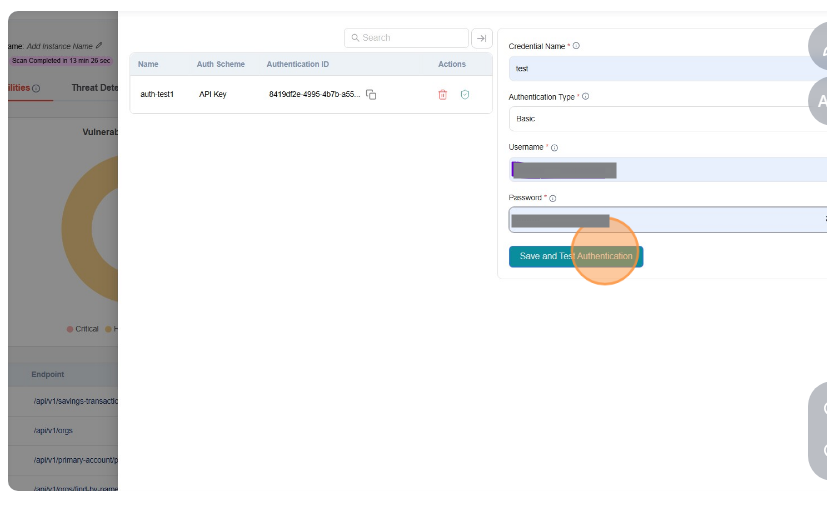Click the Password info icon
This screenshot has width=827, height=506.
(x=552, y=199)
